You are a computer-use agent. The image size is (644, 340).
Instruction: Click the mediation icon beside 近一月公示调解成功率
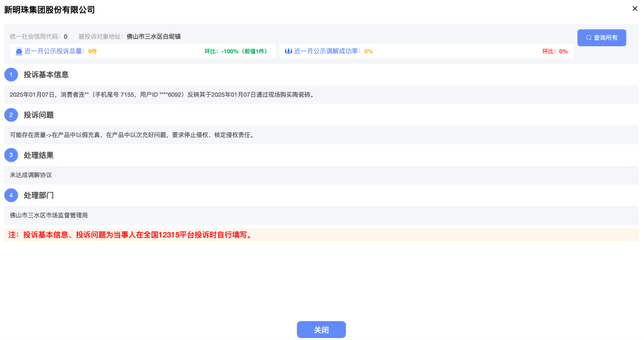pyautogui.click(x=288, y=52)
